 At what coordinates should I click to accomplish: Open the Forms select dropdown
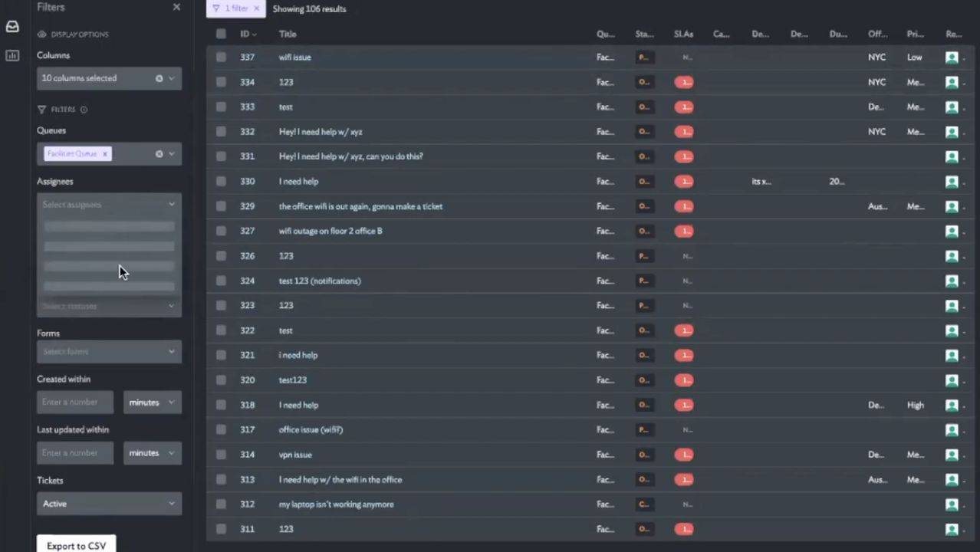tap(109, 352)
